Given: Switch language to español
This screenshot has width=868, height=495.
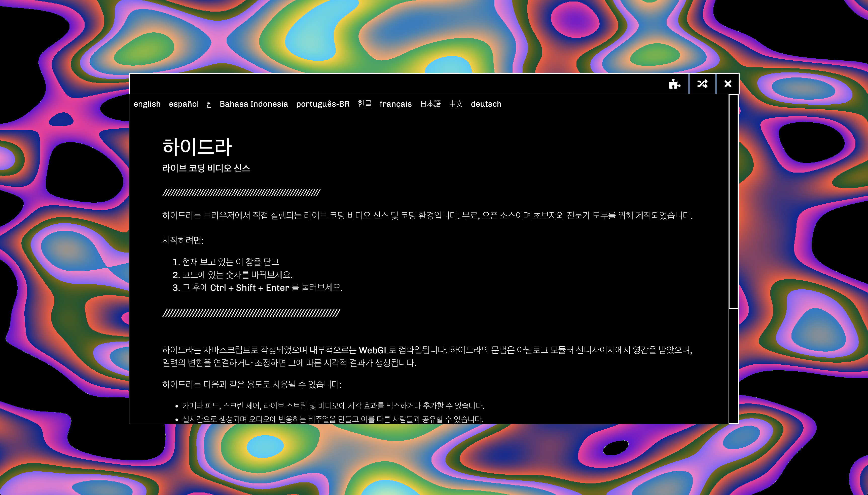Looking at the screenshot, I should pyautogui.click(x=184, y=104).
